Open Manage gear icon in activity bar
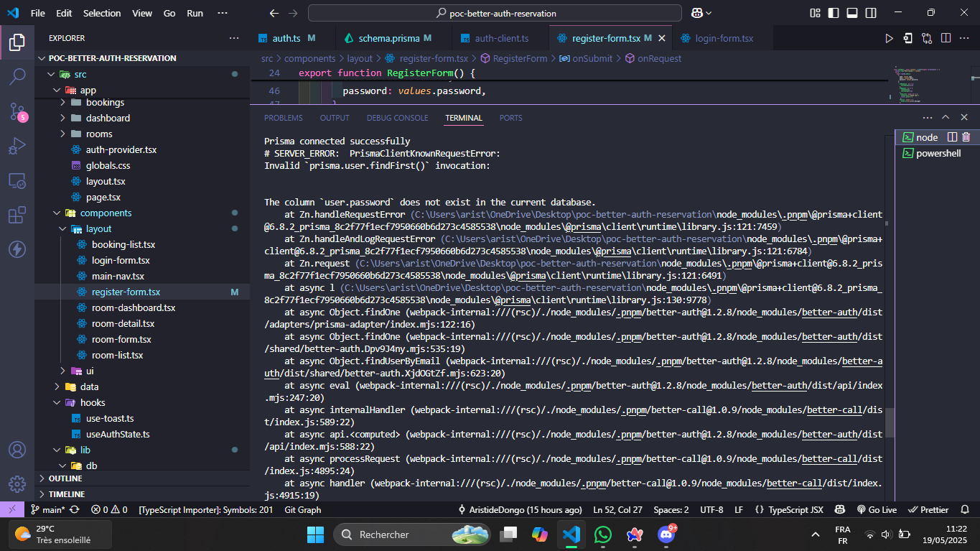 tap(17, 484)
